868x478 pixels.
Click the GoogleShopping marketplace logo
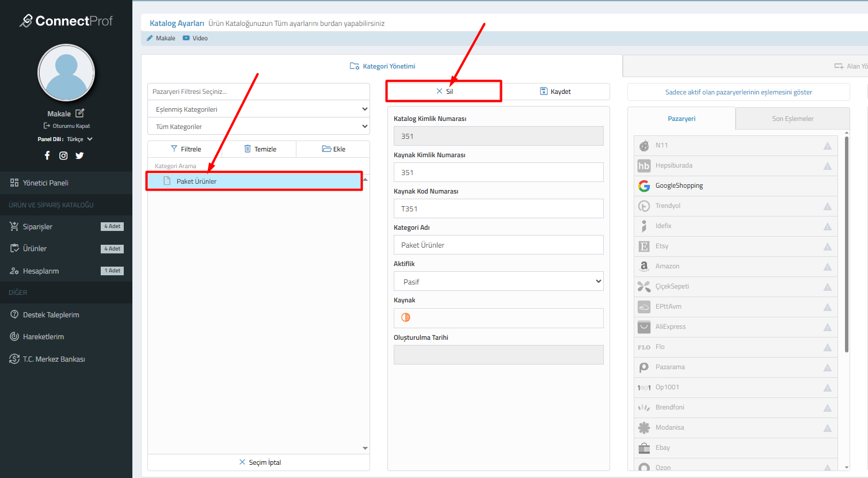pyautogui.click(x=644, y=186)
